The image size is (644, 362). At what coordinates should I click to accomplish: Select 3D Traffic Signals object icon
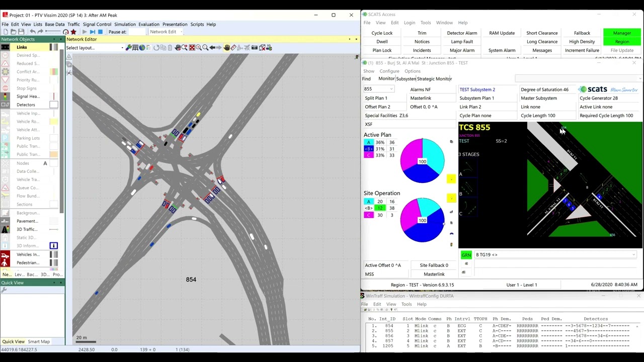pyautogui.click(x=5, y=229)
